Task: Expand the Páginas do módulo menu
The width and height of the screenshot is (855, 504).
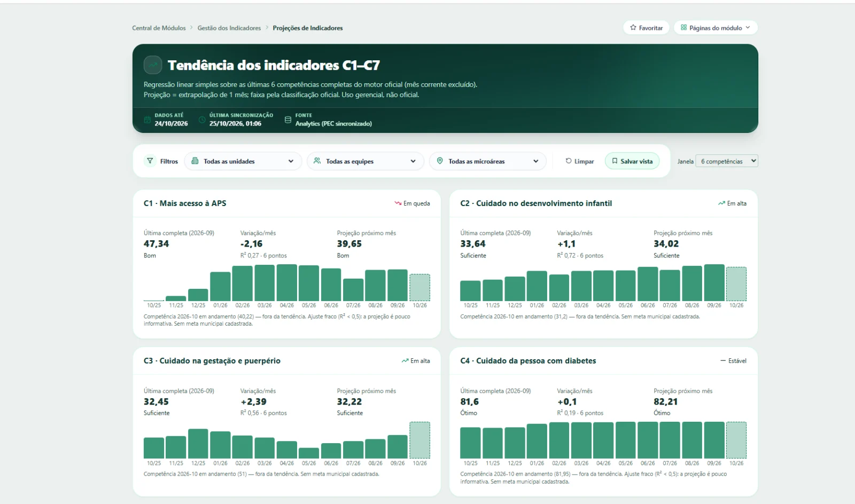Action: click(x=716, y=28)
